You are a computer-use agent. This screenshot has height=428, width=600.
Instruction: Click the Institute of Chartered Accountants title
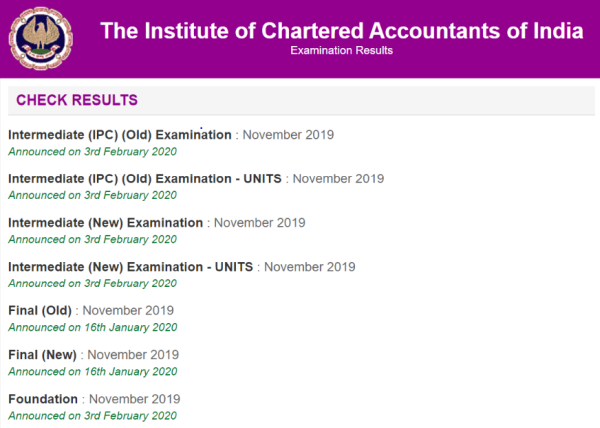point(340,29)
